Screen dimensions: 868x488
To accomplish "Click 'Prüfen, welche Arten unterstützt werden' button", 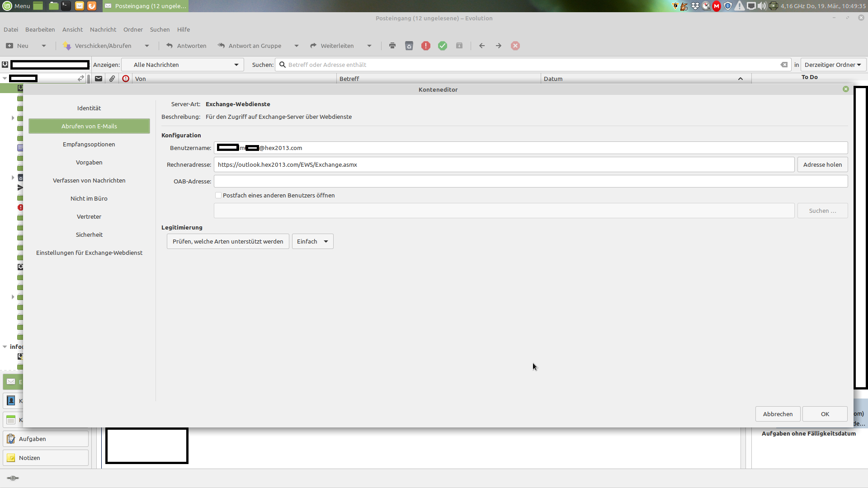I will coord(228,241).
